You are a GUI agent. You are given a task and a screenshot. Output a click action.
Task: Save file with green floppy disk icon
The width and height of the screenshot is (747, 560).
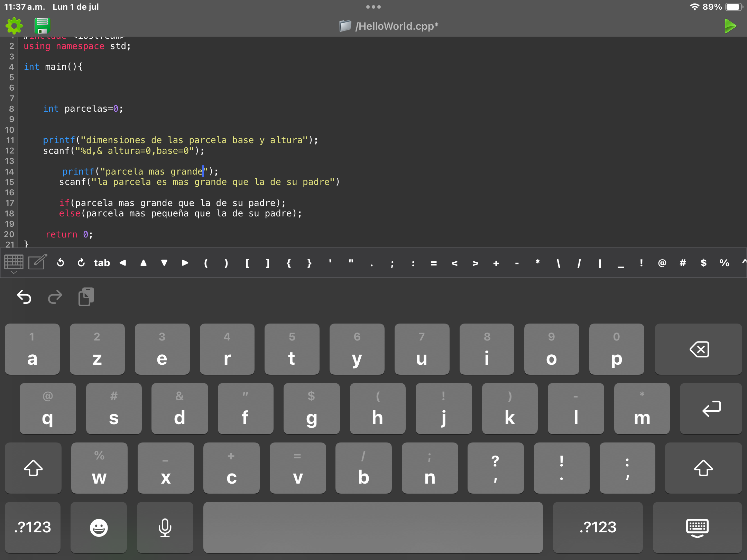coord(42,26)
